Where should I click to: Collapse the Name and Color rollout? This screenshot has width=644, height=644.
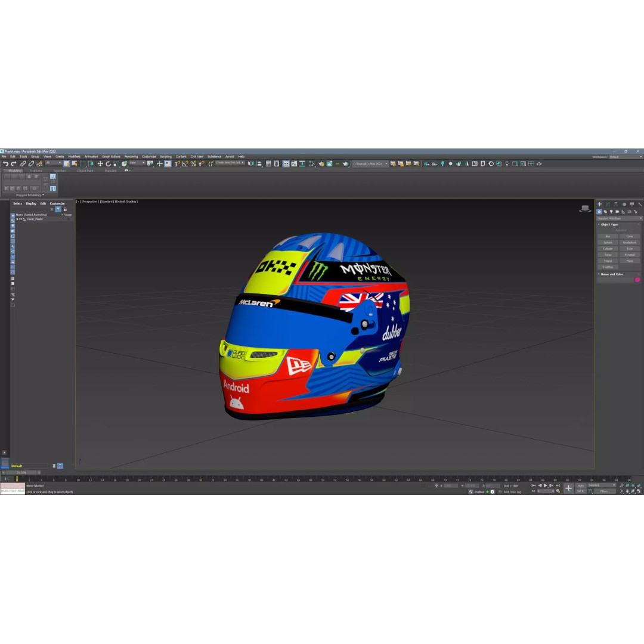coord(612,274)
